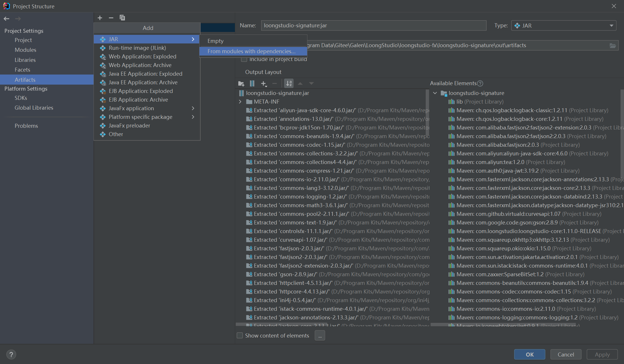Toggle Include in project build checkbox

[x=244, y=59]
